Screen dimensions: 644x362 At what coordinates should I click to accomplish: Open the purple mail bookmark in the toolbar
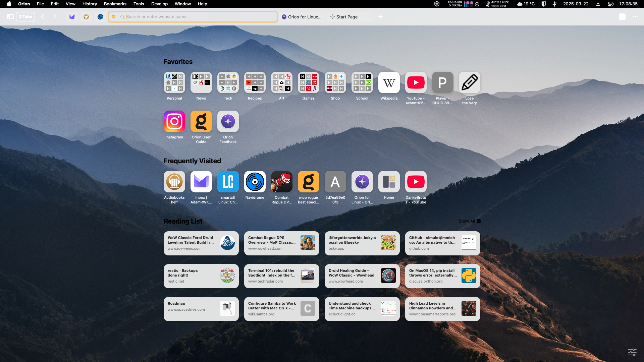(72, 16)
